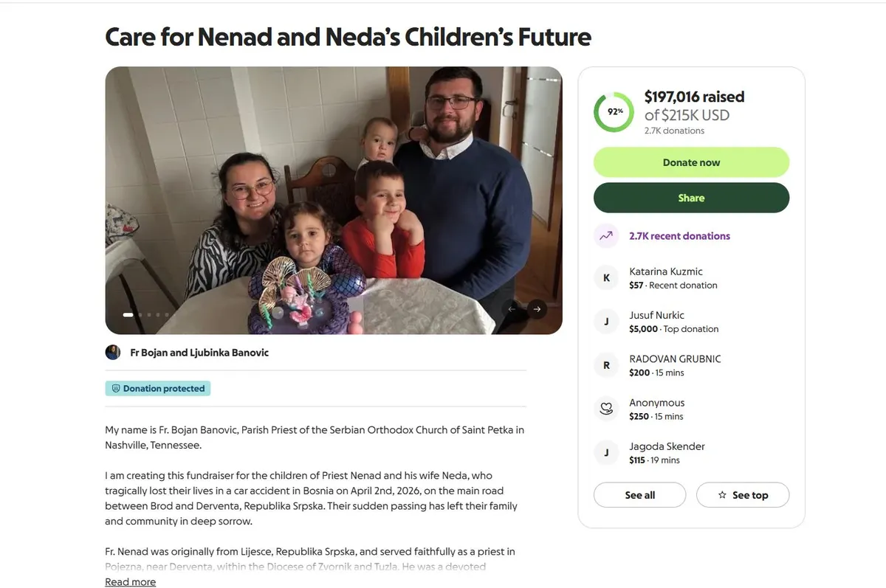Show the next photo in the carousel

pos(538,309)
